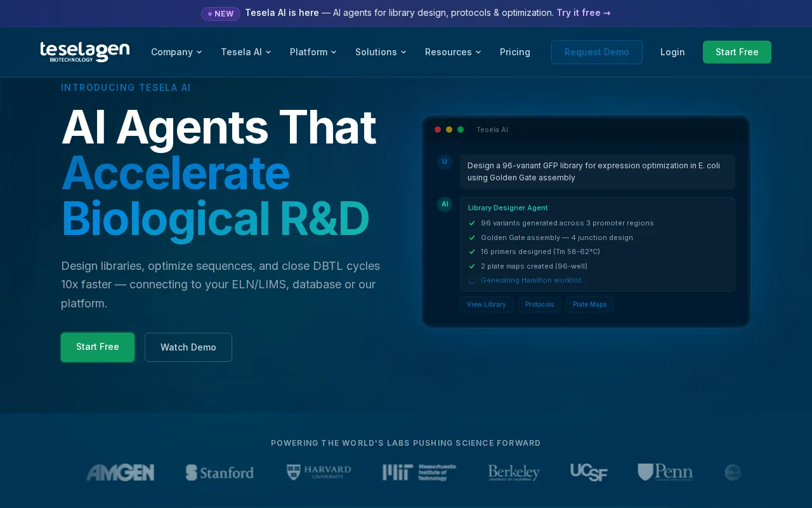Click the Penn logo
Screen dimensions: 812x508
[665, 472]
